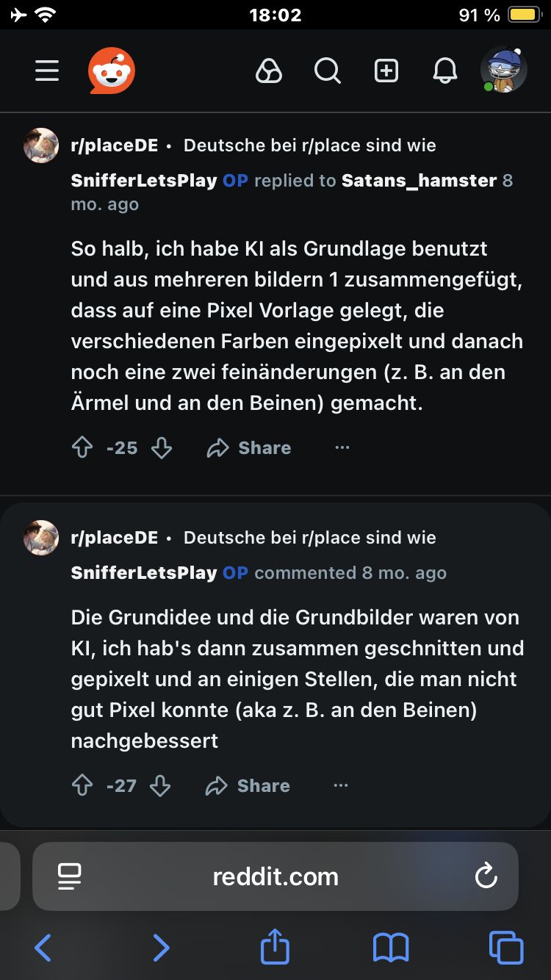The image size is (551, 980).
Task: Open Satans_hamster user profile
Action: (x=419, y=181)
